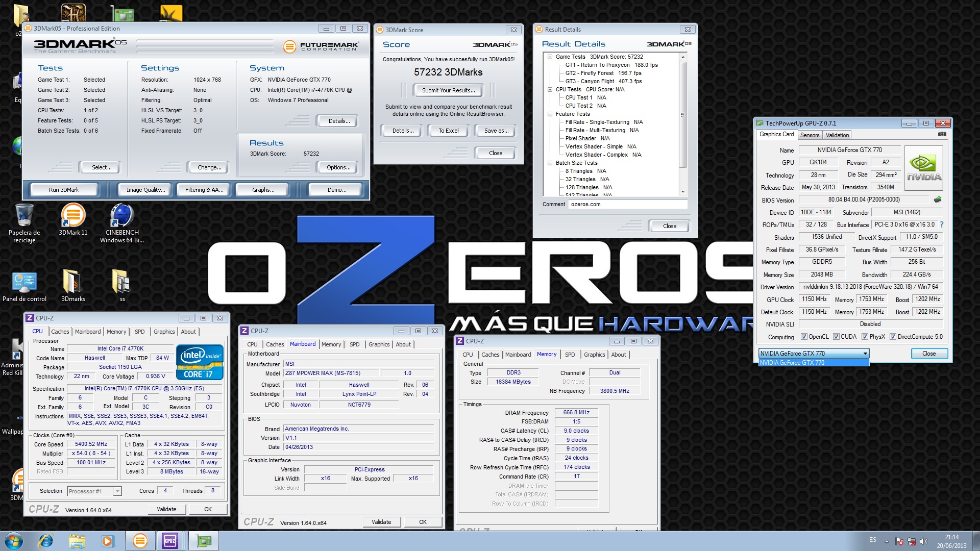Viewport: 980px width, 551px height.
Task: Open the SPD tab in left CPU-Z window
Action: pyautogui.click(x=139, y=332)
